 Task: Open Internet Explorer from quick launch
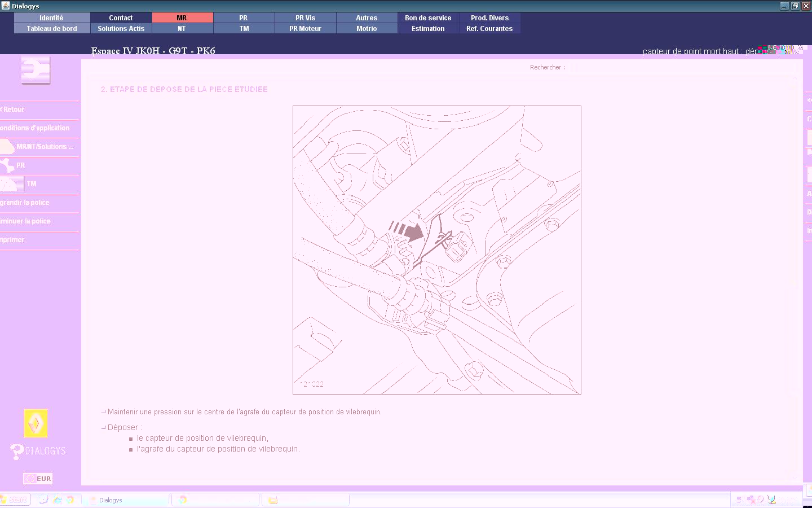[58, 500]
